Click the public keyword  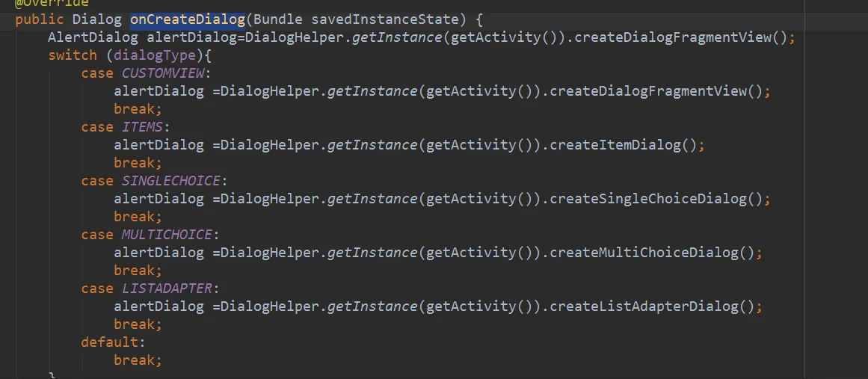click(x=39, y=19)
